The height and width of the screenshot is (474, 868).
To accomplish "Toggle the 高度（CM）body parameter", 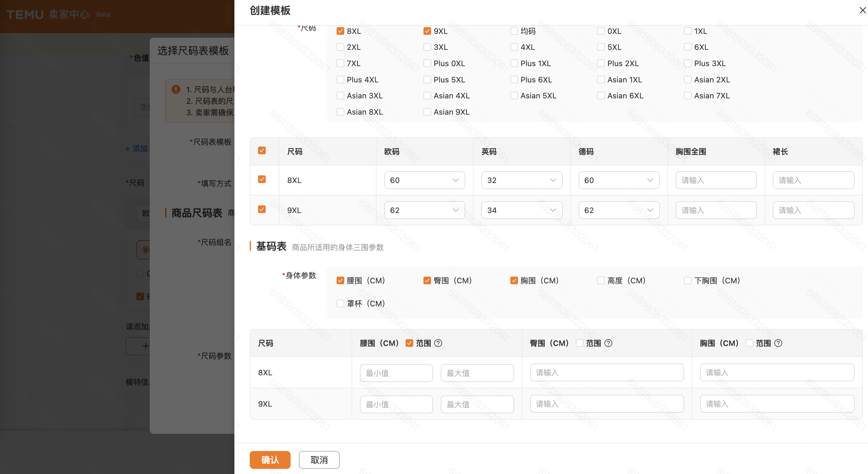I will [600, 280].
